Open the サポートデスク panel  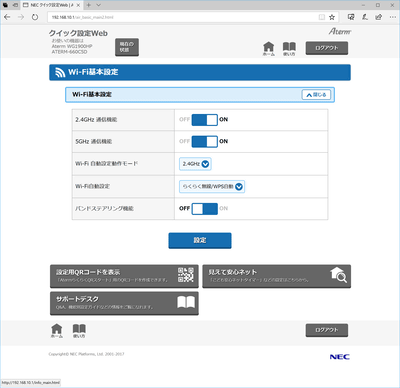coord(124,303)
